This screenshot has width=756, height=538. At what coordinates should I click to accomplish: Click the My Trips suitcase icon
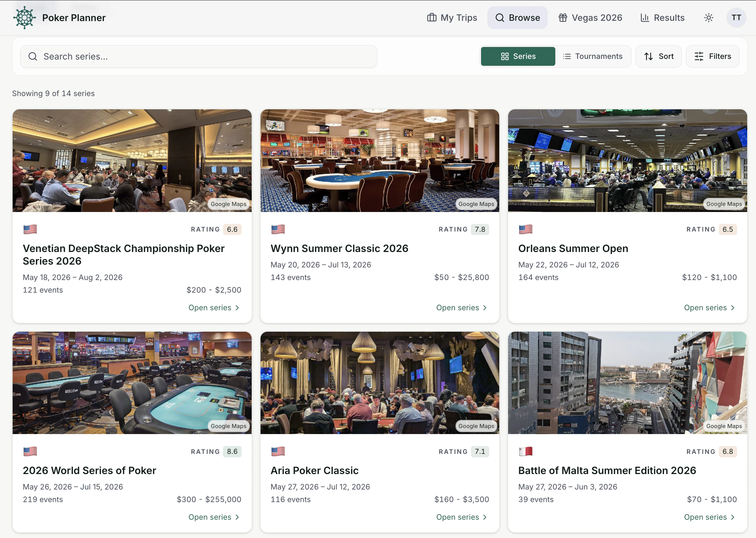tap(432, 18)
